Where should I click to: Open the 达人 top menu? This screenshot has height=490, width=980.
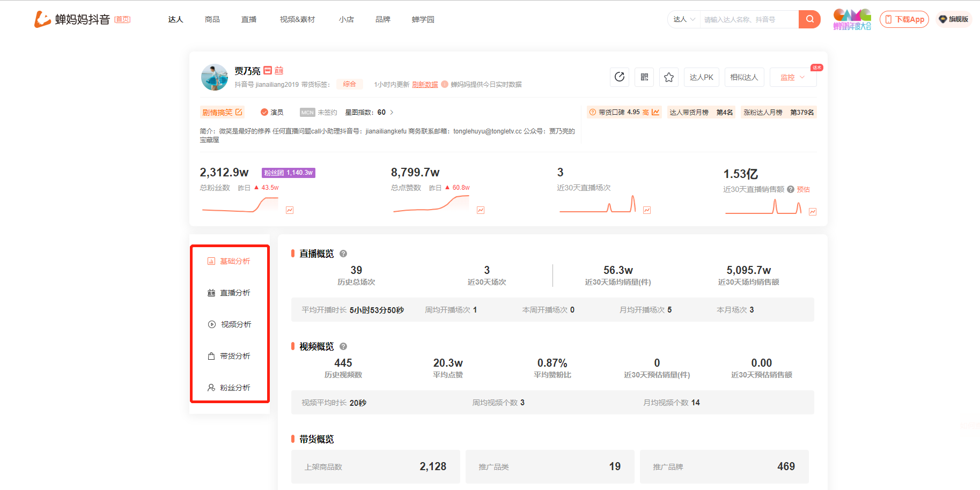click(175, 19)
